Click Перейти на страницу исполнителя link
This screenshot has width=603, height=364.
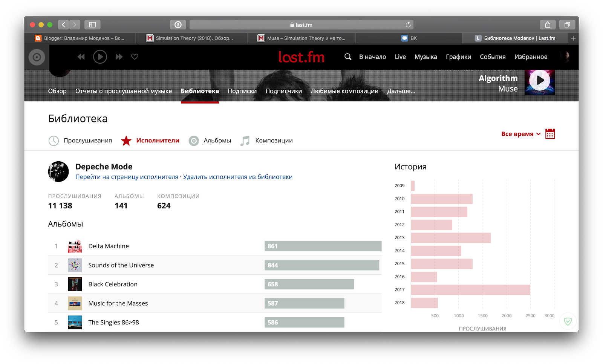[x=127, y=177]
